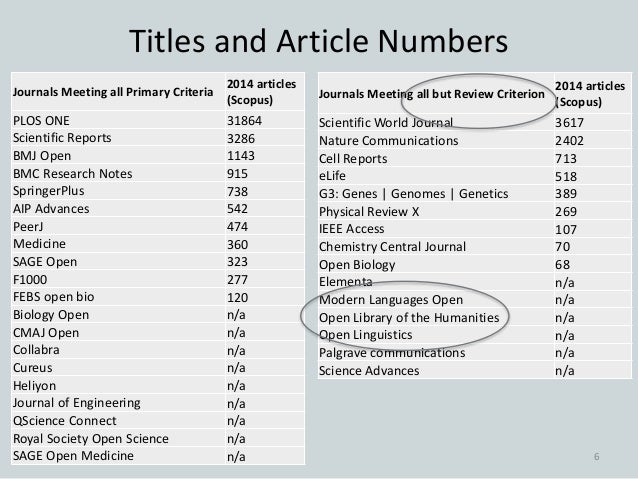
Task: Select right table '2014 articles (Scopus)' header
Action: point(590,94)
